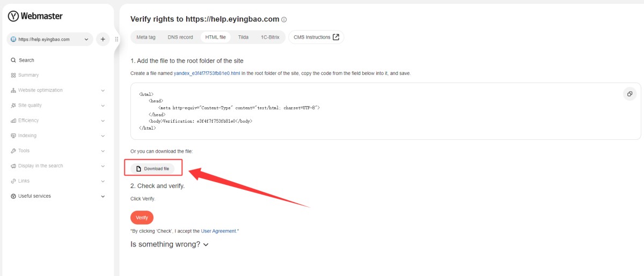Click the Website optimization icon

13,90
